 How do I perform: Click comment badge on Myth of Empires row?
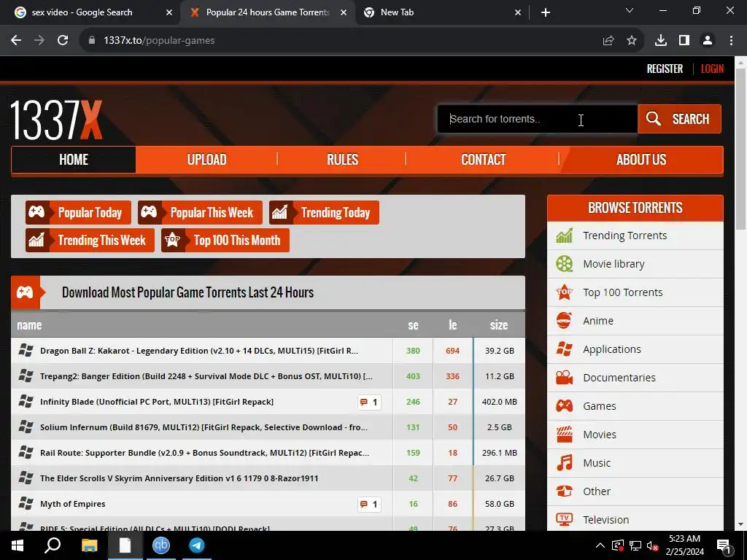[x=369, y=505]
